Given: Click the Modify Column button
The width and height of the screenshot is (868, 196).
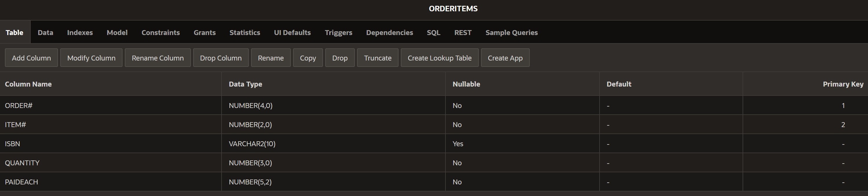Looking at the screenshot, I should 91,58.
